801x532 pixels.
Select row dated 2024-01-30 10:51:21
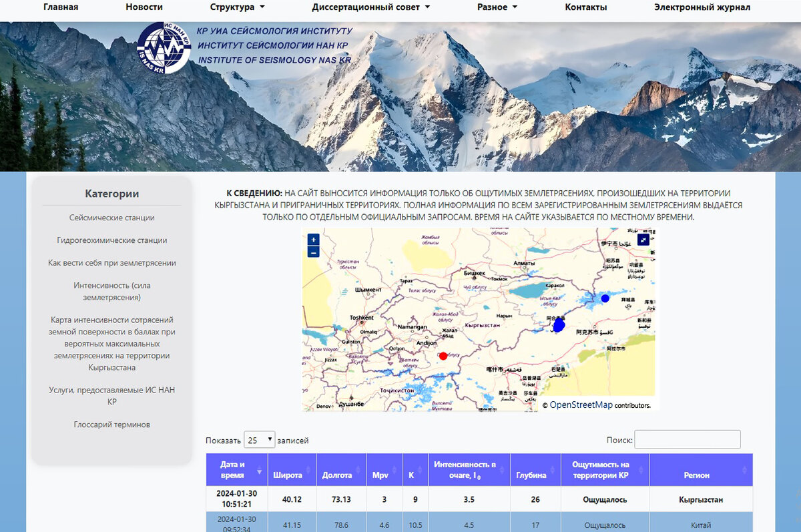tap(479, 499)
